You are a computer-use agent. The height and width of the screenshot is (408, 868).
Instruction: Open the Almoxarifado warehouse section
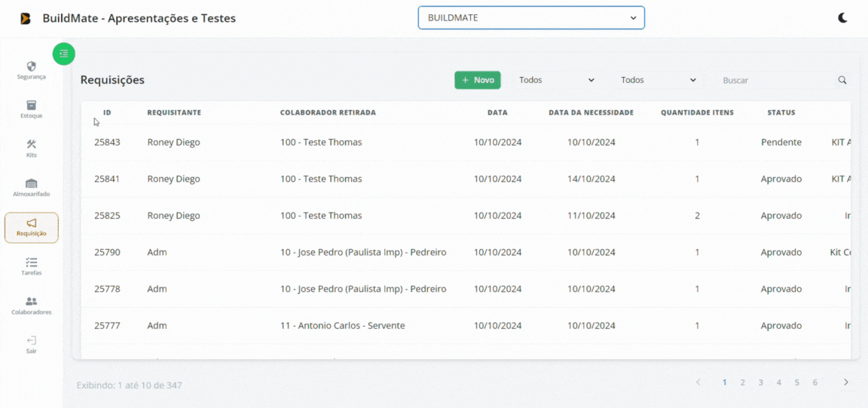(x=32, y=188)
